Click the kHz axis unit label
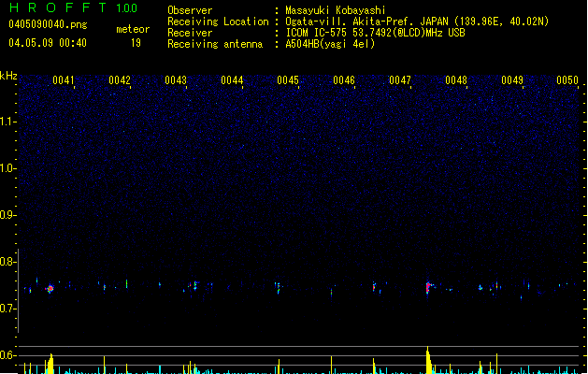Viewport: 588px width, 374px height. tap(8, 76)
